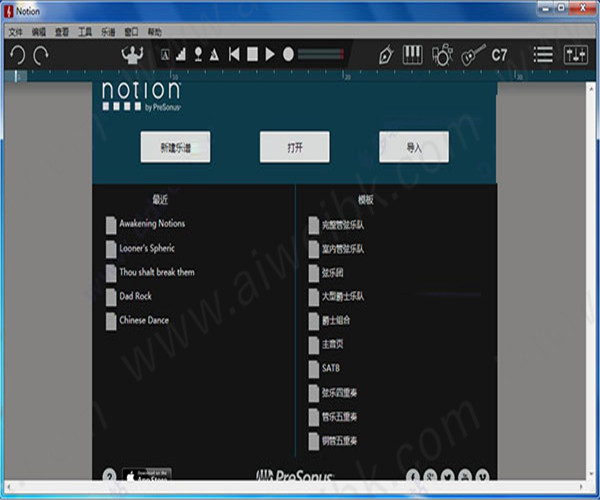Select the 管乐五重奏 template
Image resolution: width=600 pixels, height=500 pixels.
pos(333,417)
